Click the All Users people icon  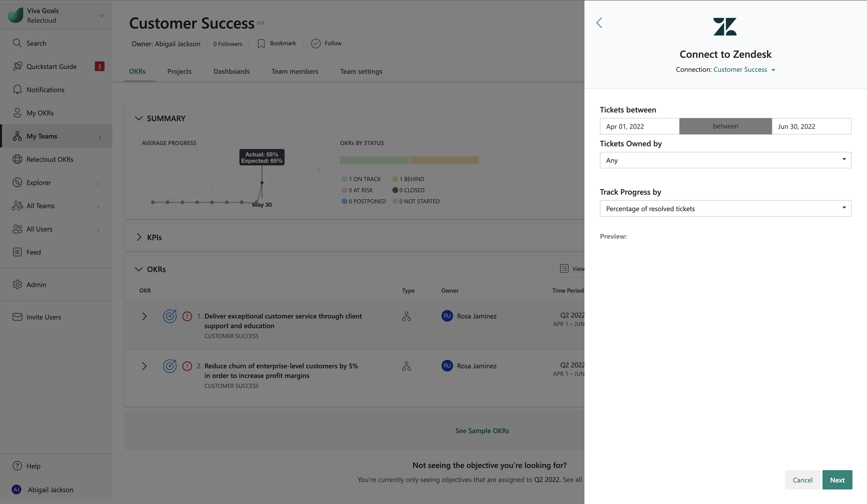coord(17,229)
